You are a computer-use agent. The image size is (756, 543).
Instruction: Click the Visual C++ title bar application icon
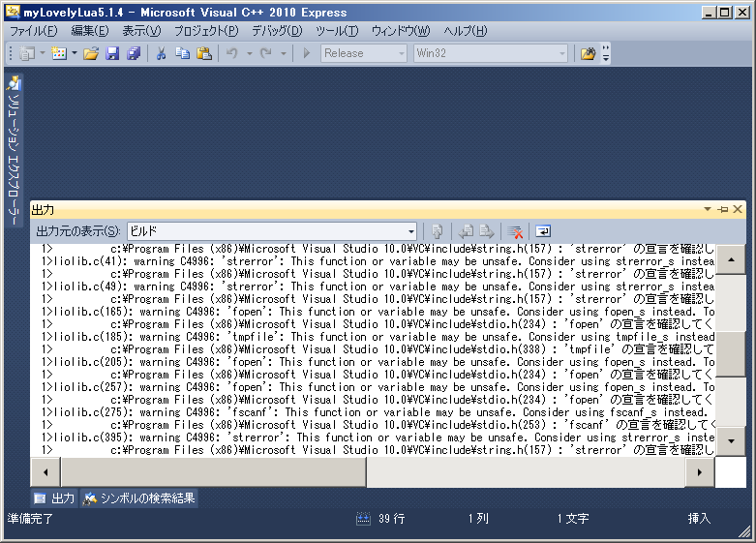(x=13, y=12)
